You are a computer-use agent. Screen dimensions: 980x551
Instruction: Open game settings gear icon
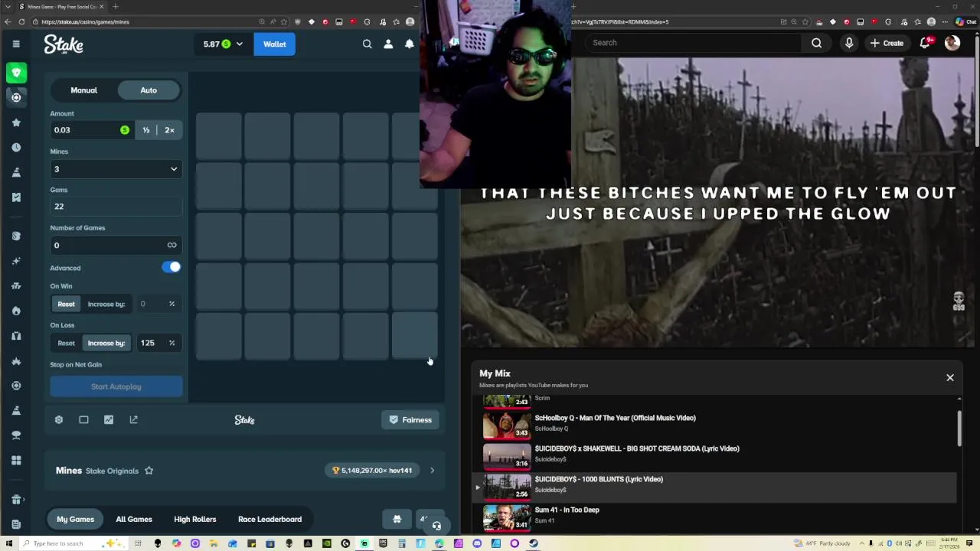point(59,419)
